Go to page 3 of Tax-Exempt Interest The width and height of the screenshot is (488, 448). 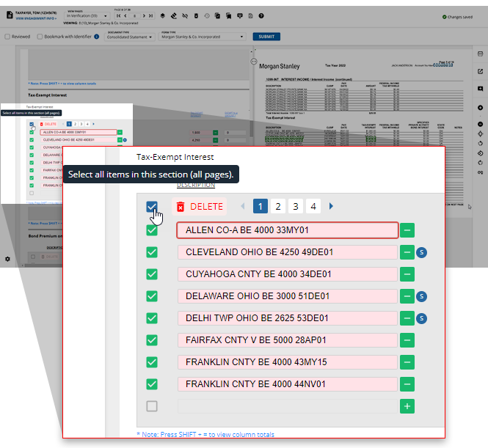tap(295, 207)
